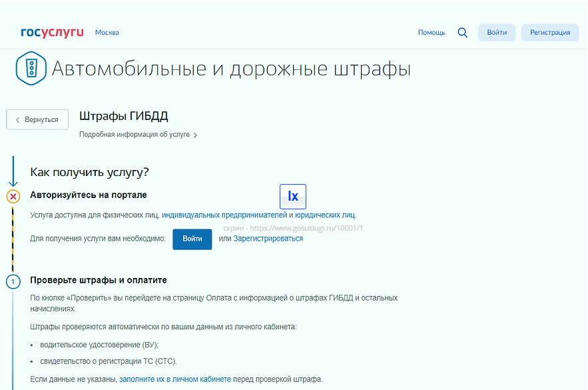This screenshot has width=588, height=390.
Task: Click the "Штрафы ГИБДД" heading
Action: coord(123,116)
